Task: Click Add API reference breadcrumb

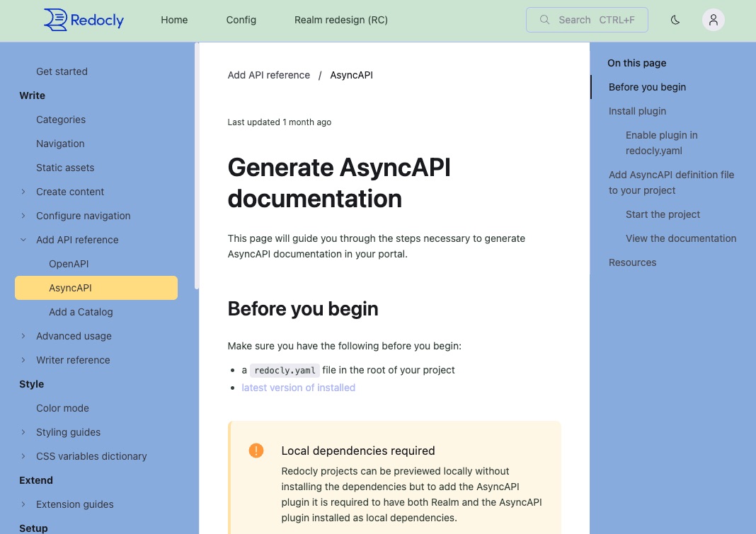Action: pos(268,75)
